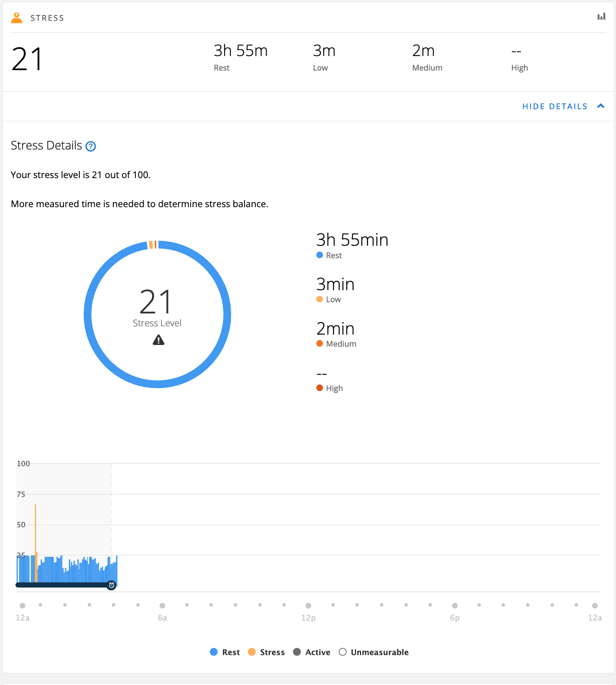Toggle the Rest series in chart legend
The width and height of the screenshot is (616, 685).
[225, 652]
